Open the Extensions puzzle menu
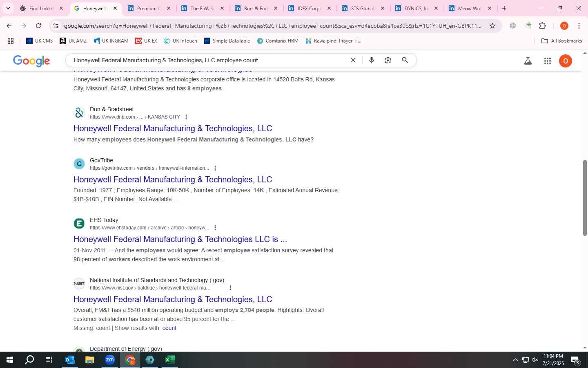This screenshot has width=588, height=368. tap(543, 26)
